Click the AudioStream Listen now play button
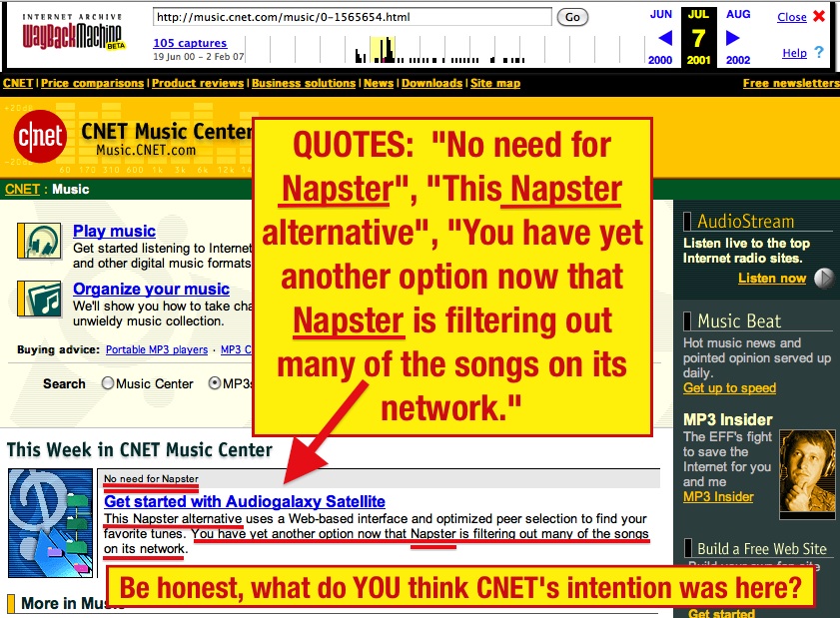This screenshot has height=618, width=840. coord(823,278)
